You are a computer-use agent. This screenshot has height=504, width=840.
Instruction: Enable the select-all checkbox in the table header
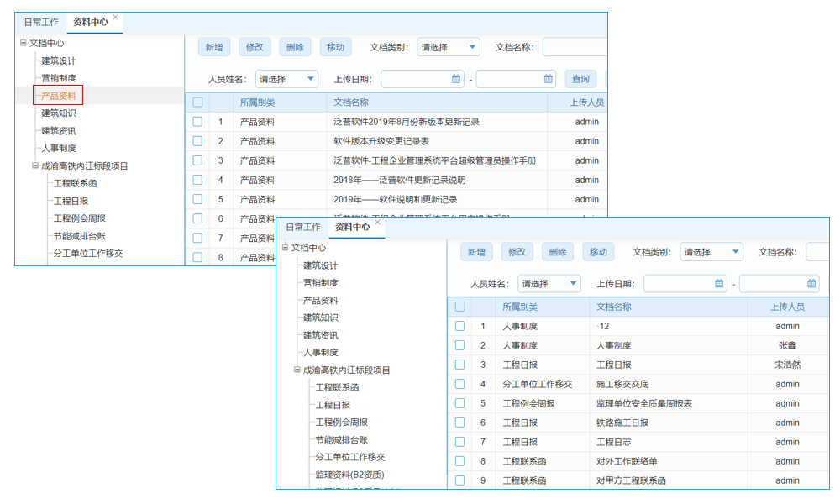pos(459,307)
